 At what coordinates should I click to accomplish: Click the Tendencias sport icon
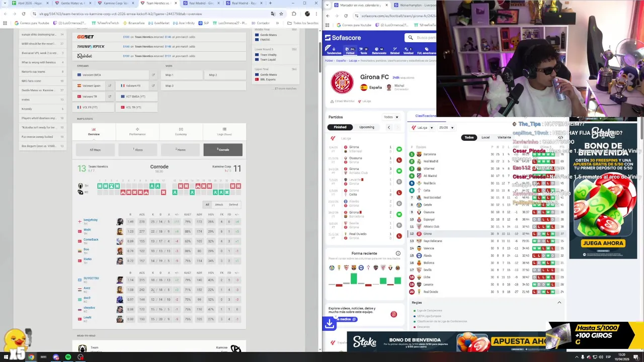pos(334,50)
